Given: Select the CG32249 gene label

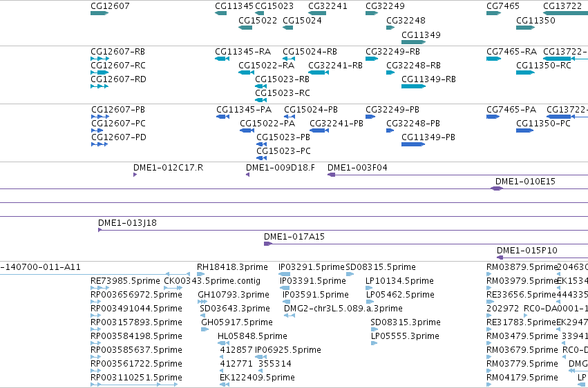Looking at the screenshot, I should click(x=385, y=6).
